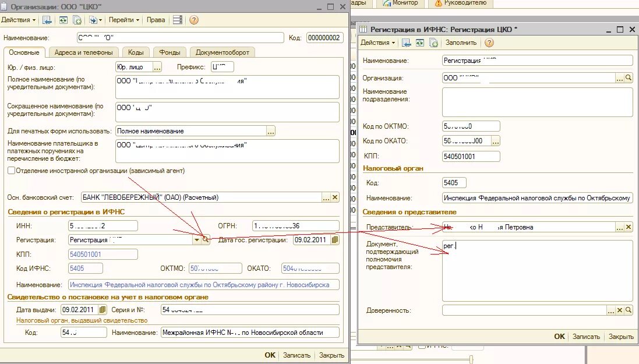This screenshot has height=364, width=639.
Task: Switch to the Документооборот tab
Action: pyautogui.click(x=222, y=52)
